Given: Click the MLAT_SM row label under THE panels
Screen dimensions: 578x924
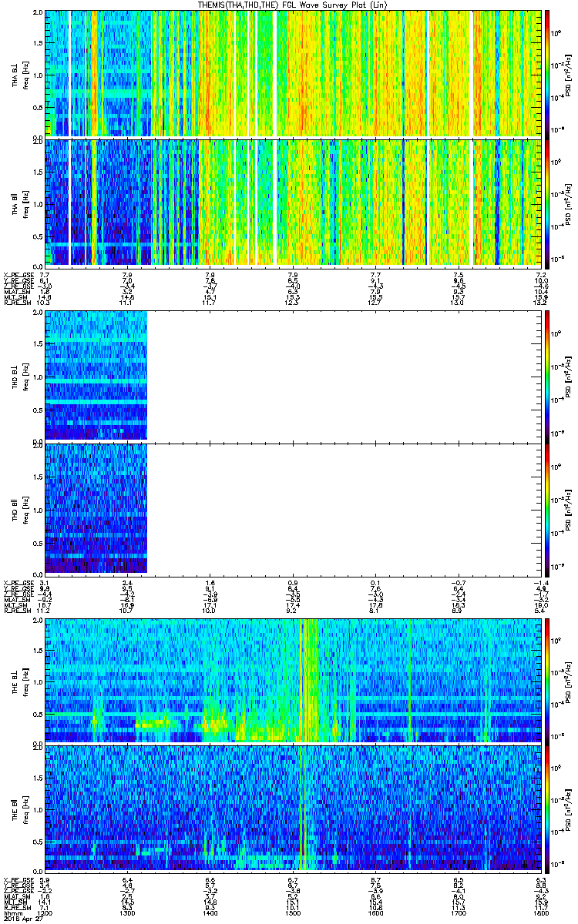Looking at the screenshot, I should click(16, 898).
